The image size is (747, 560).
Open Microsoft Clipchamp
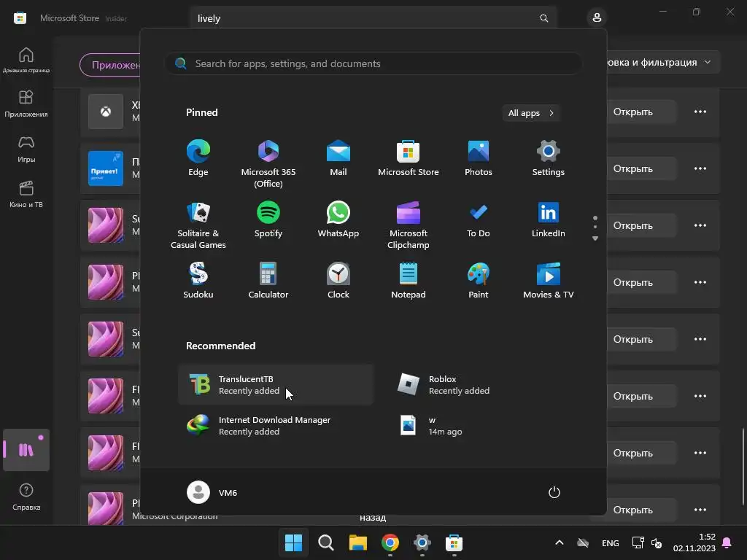coord(409,225)
